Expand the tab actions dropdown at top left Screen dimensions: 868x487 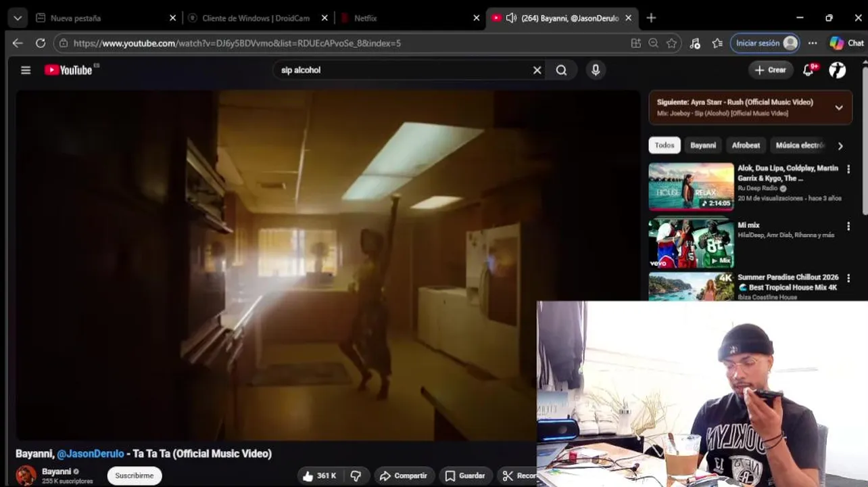click(x=18, y=18)
